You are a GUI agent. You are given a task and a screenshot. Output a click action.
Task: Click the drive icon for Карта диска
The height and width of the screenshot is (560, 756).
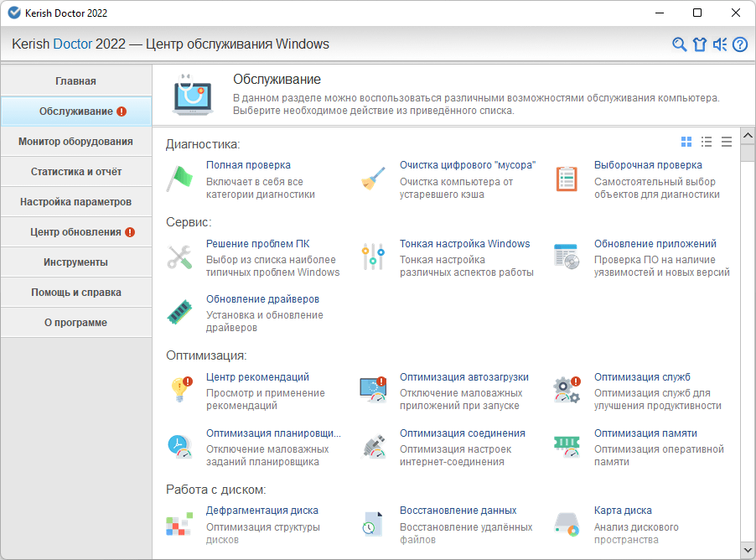(x=567, y=524)
